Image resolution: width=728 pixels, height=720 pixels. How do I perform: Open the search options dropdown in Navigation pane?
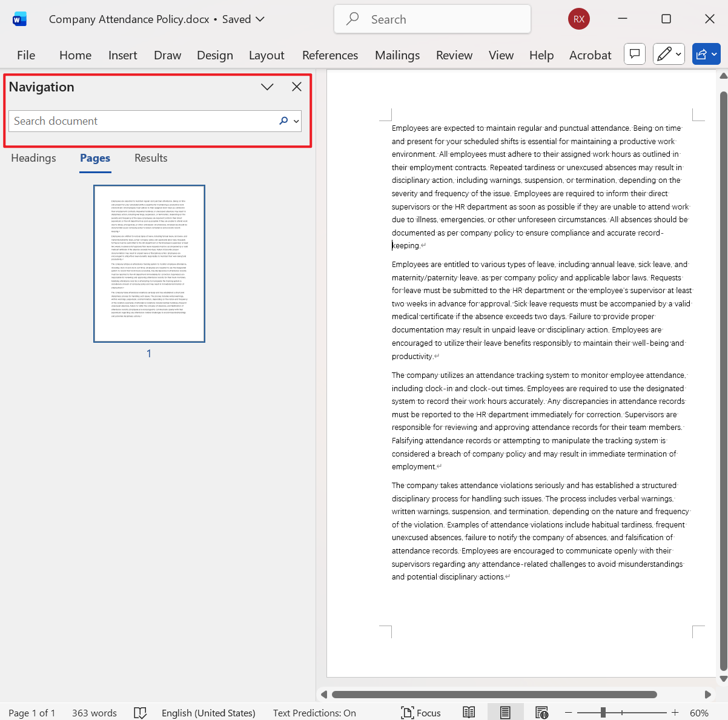(x=295, y=121)
